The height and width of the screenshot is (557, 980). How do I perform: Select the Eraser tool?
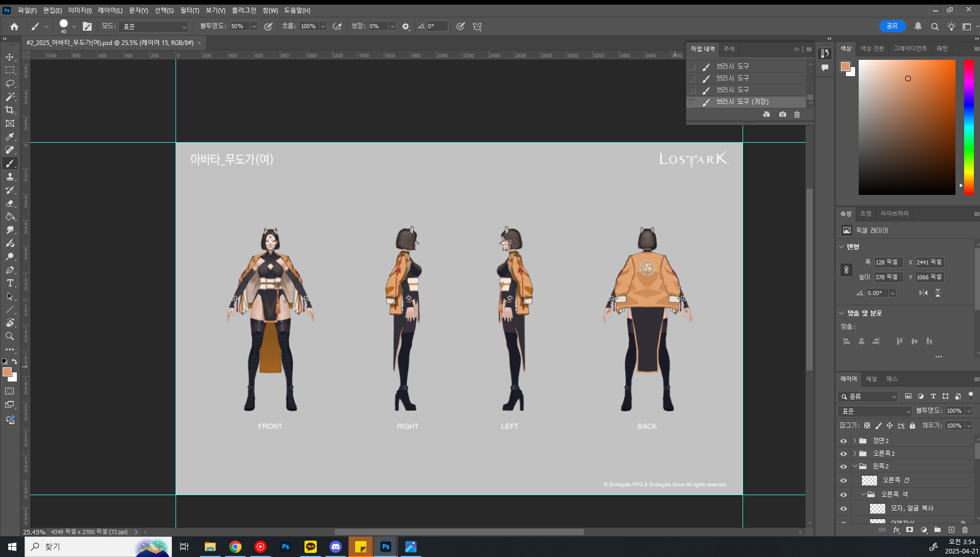coord(10,203)
